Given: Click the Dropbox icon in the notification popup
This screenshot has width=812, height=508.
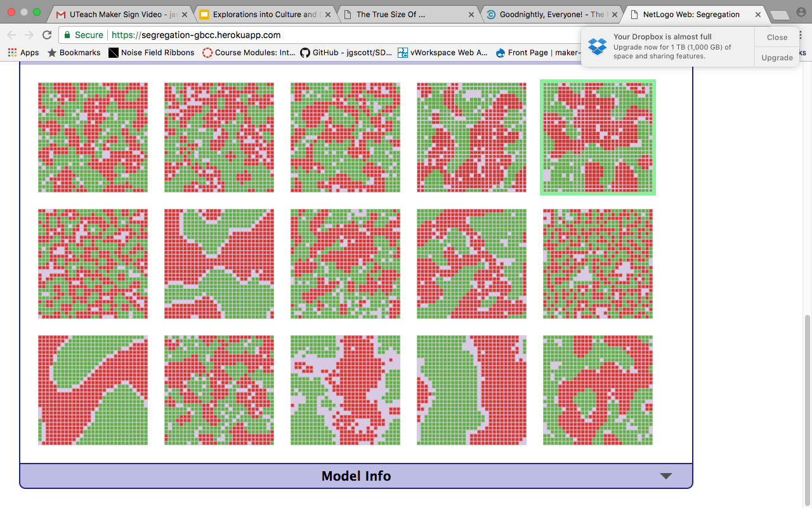Looking at the screenshot, I should (x=597, y=46).
